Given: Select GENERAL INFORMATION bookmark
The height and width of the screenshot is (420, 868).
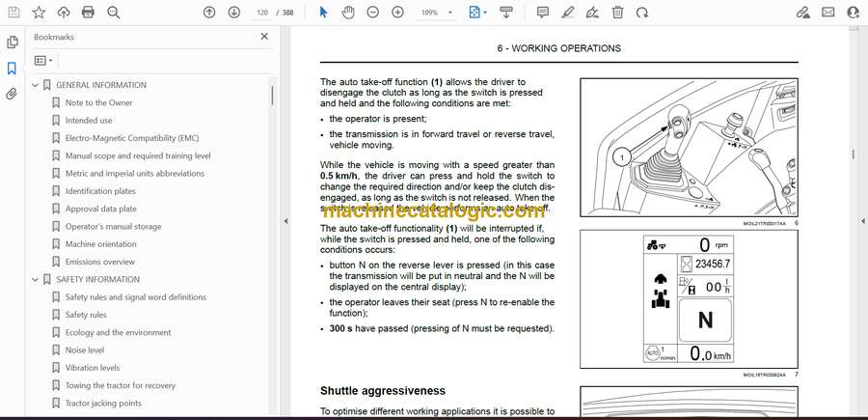Looking at the screenshot, I should [x=101, y=85].
